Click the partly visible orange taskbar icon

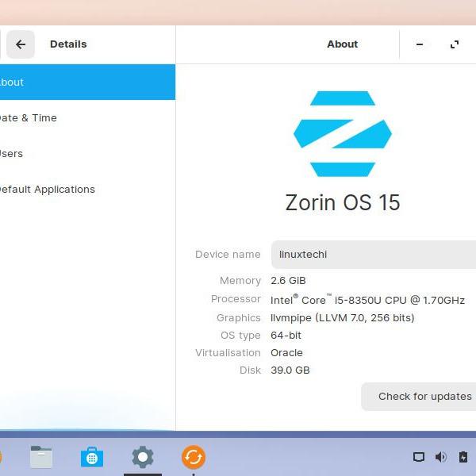click(1, 457)
